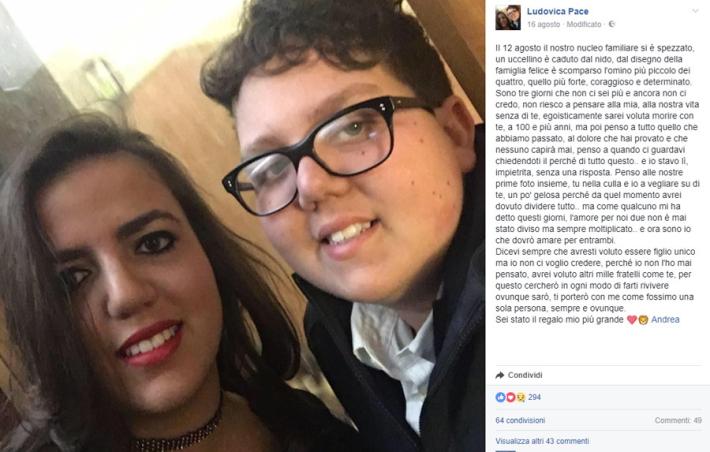Click the sad face reaction icon
Screen dimensions: 710x452
520,397
